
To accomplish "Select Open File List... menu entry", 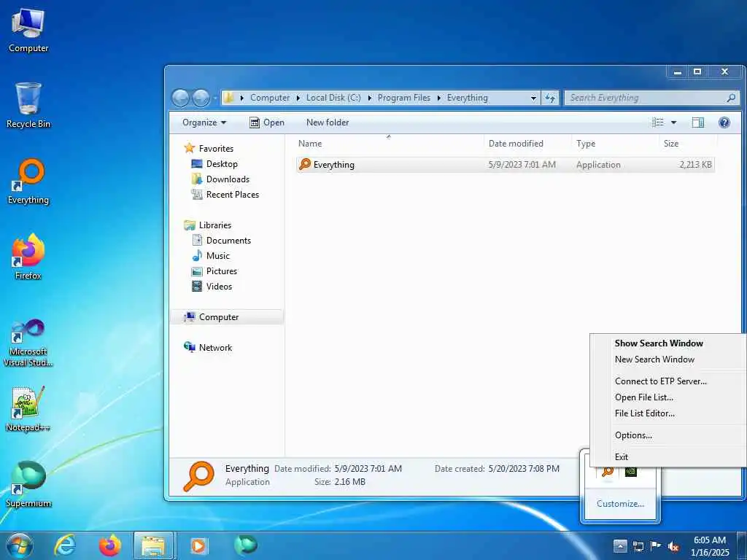I will pos(643,397).
